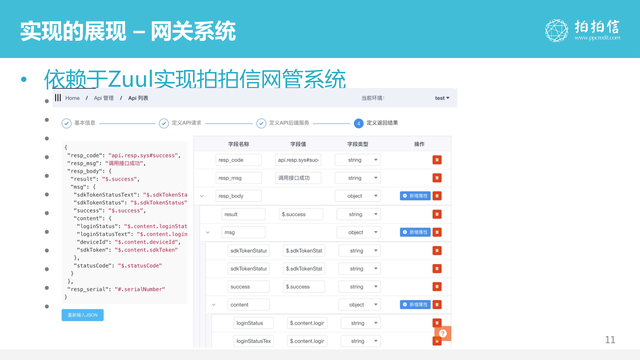Focus the loginStatus name field
This screenshot has height=360, width=640.
(x=253, y=323)
